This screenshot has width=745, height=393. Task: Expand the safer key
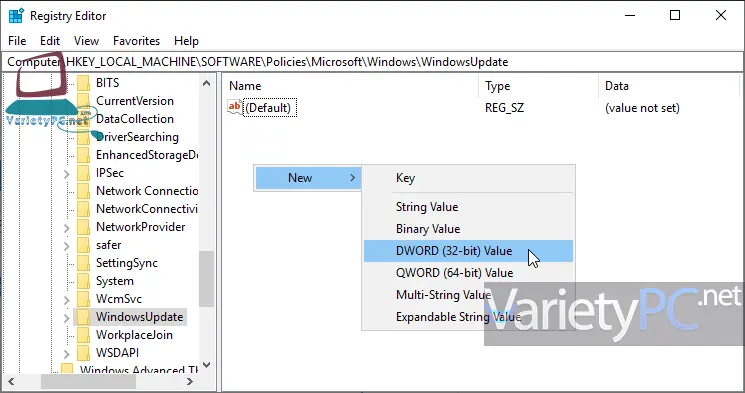(67, 247)
